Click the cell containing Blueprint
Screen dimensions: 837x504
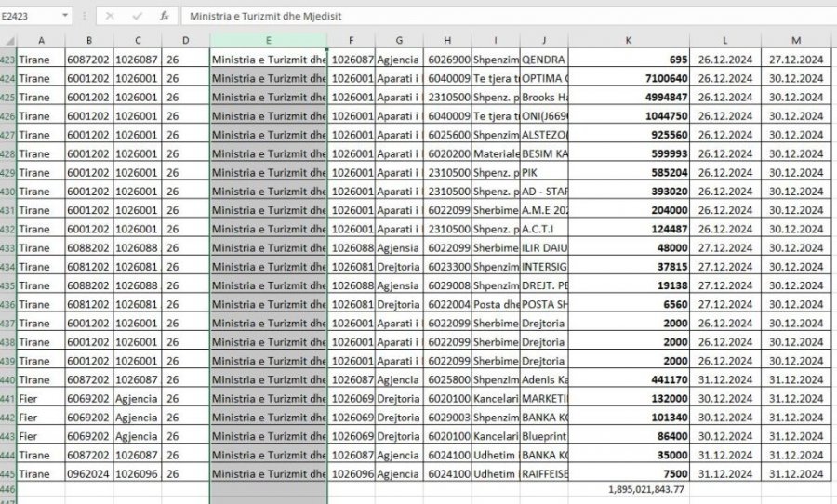point(544,434)
